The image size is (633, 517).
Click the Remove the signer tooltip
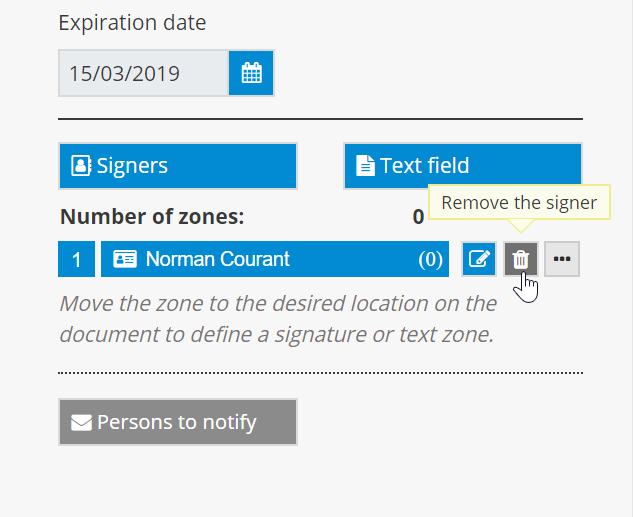tap(519, 203)
